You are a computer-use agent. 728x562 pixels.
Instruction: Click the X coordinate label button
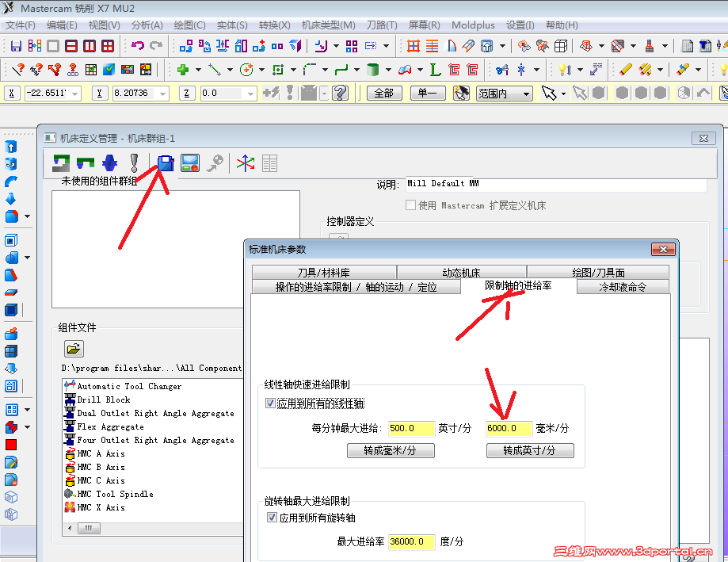coord(12,94)
